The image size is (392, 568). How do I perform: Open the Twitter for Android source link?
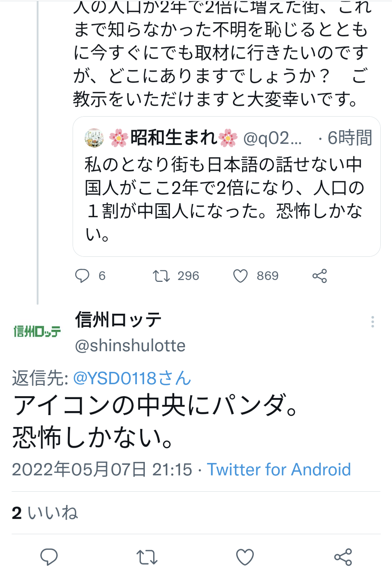pyautogui.click(x=279, y=470)
